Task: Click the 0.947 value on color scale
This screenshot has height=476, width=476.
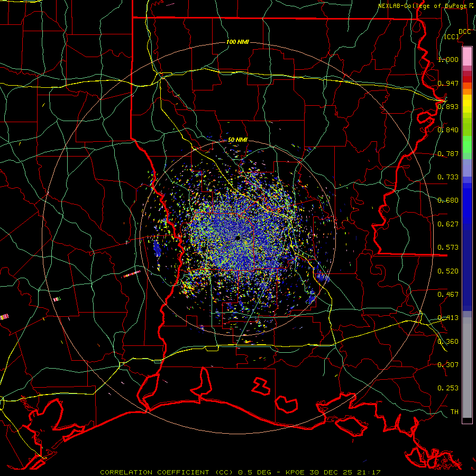Action: click(x=448, y=83)
